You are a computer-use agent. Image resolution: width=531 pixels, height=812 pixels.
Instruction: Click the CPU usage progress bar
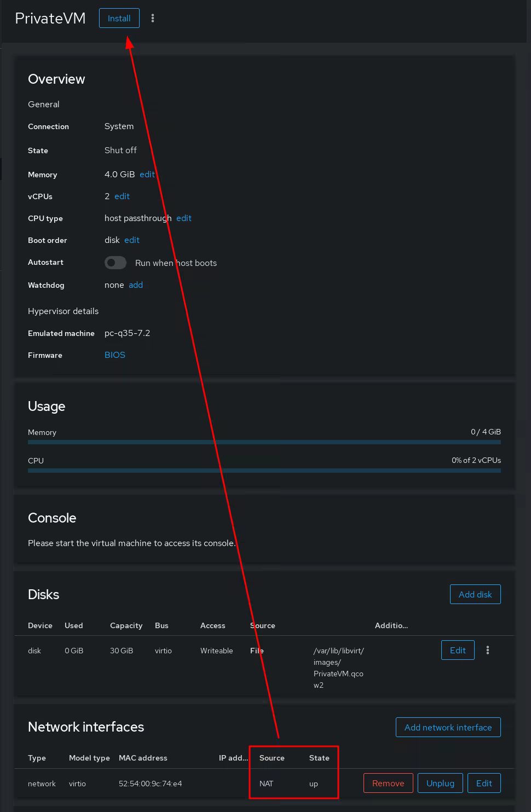(264, 470)
